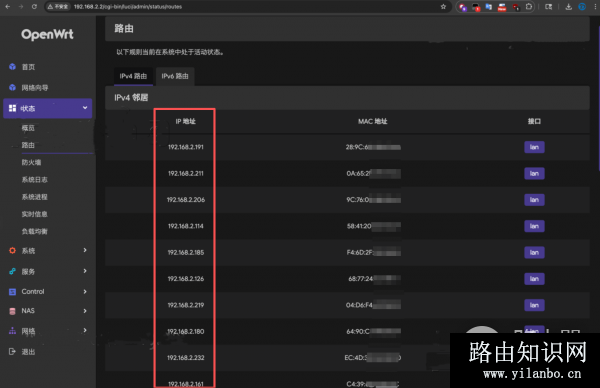Viewport: 600px width, 388px height.
Task: Click the not-secure warning badge
Action: pyautogui.click(x=58, y=7)
